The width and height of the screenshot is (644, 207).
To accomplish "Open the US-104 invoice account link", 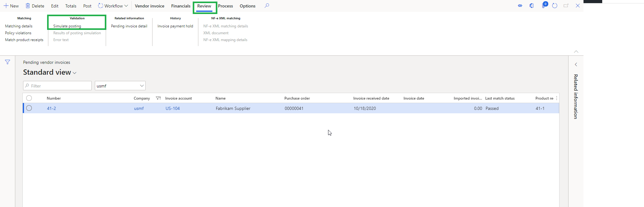I will [x=172, y=108].
